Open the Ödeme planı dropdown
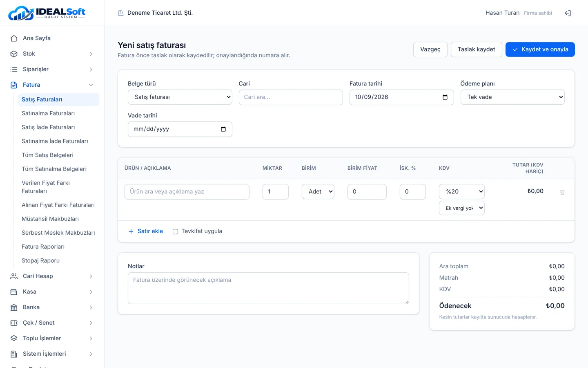The width and height of the screenshot is (588, 368). tap(512, 97)
